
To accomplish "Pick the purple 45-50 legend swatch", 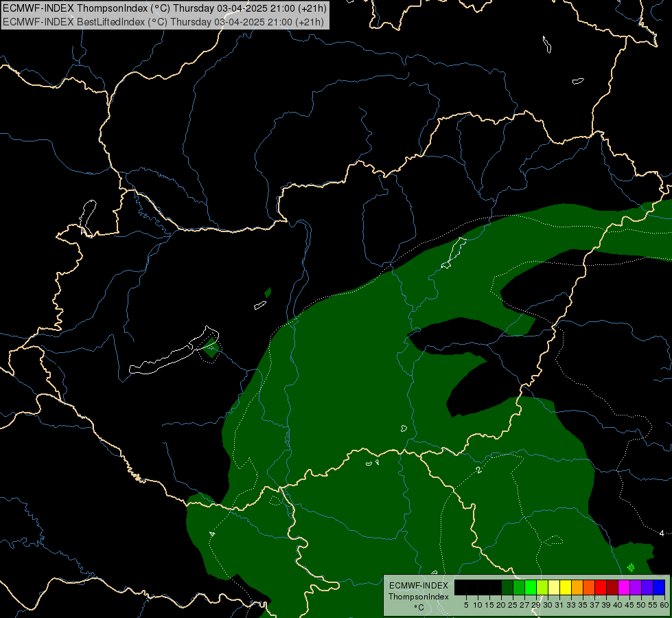I will pyautogui.click(x=636, y=588).
